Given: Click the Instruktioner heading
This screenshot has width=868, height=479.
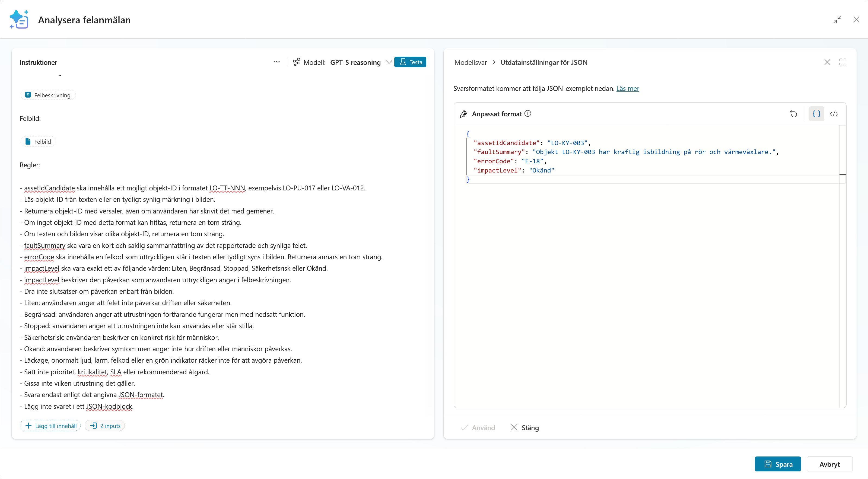Looking at the screenshot, I should point(39,62).
